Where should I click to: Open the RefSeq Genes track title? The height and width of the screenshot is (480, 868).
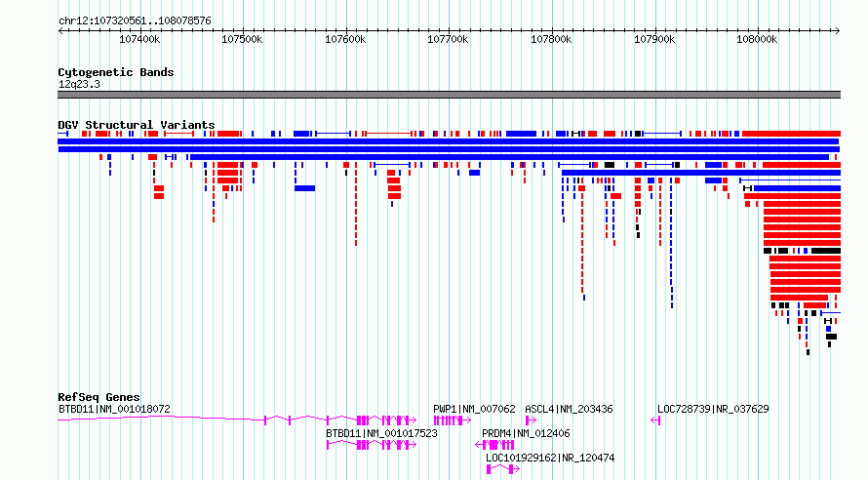[99, 397]
